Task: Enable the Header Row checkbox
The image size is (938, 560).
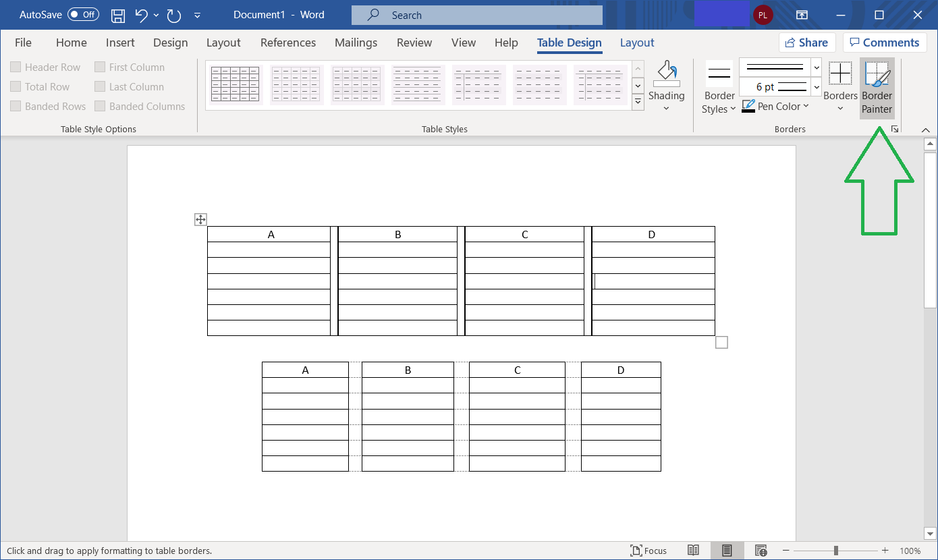Action: click(15, 67)
